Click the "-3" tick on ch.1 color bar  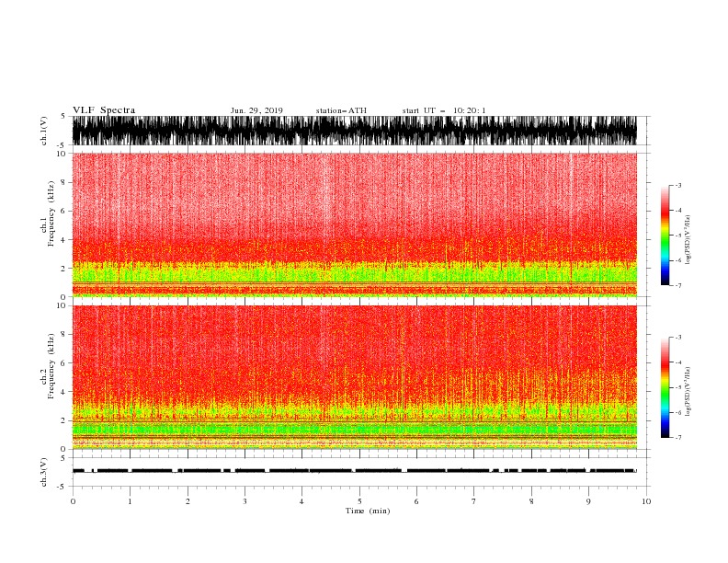pos(678,185)
